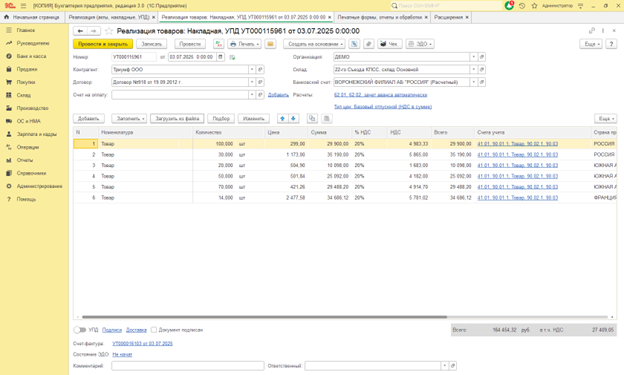Click the Подписи link
The height and width of the screenshot is (375, 624).
pos(112,330)
